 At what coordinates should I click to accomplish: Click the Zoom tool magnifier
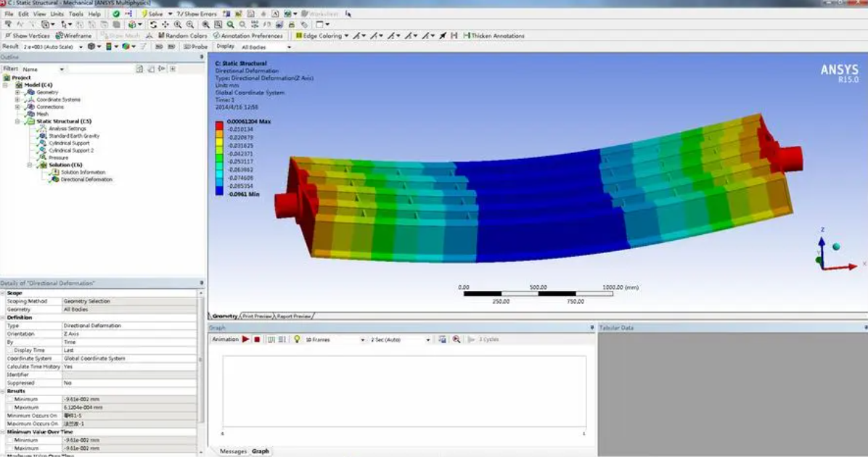tap(178, 25)
